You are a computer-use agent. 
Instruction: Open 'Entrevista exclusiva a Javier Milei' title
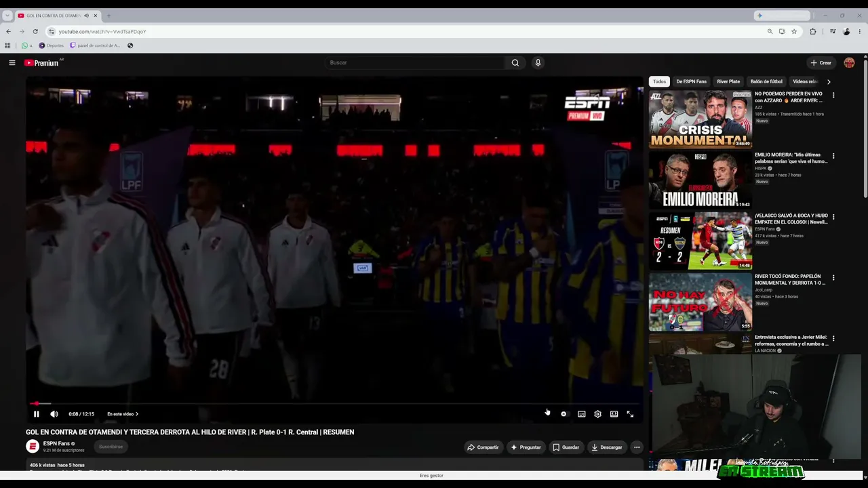pos(791,340)
